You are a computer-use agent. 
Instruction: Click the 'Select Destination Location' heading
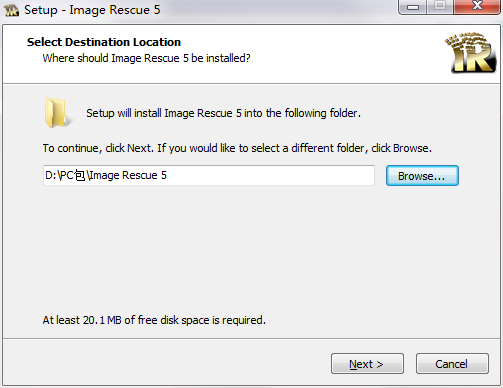tap(104, 42)
